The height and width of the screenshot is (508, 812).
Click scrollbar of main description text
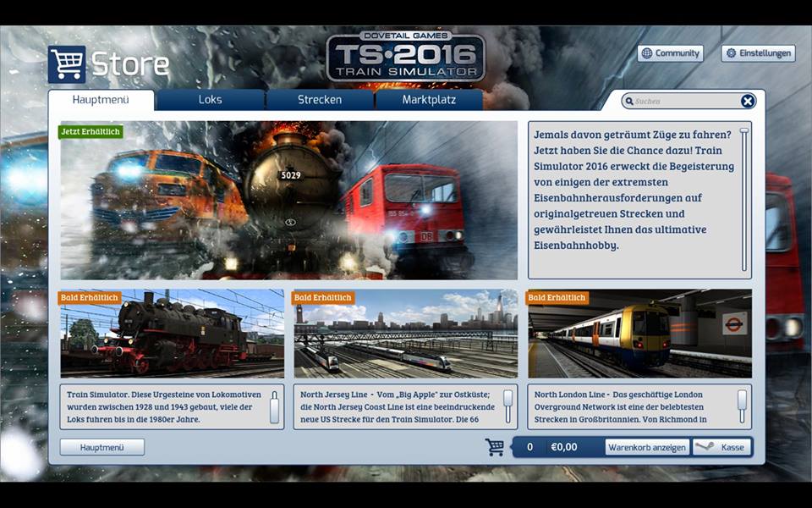pos(744,199)
